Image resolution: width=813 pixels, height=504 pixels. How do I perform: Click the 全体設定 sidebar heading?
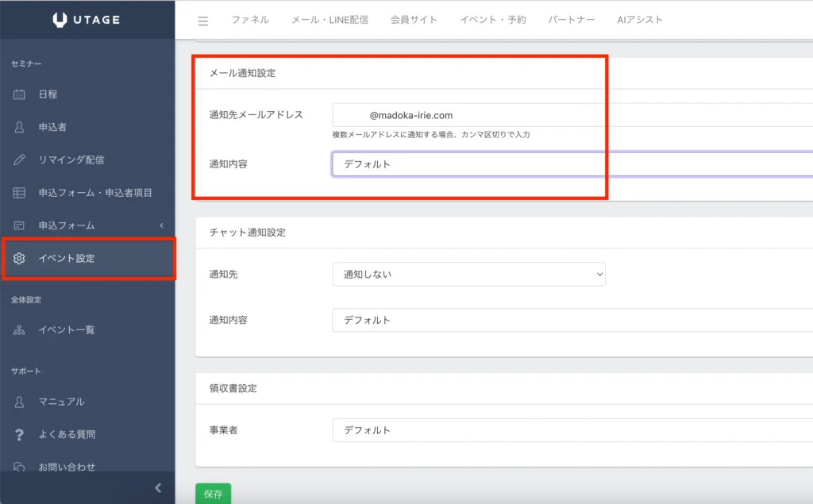click(x=26, y=300)
